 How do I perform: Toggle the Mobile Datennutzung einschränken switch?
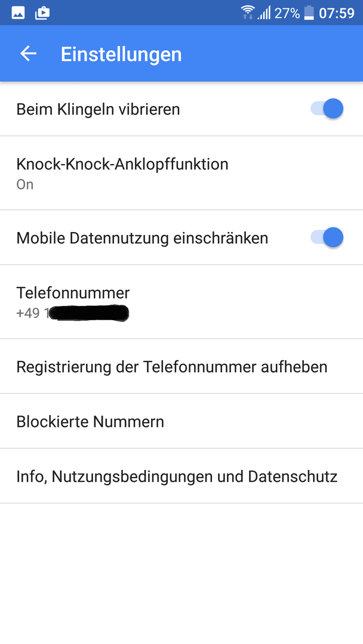tap(327, 238)
